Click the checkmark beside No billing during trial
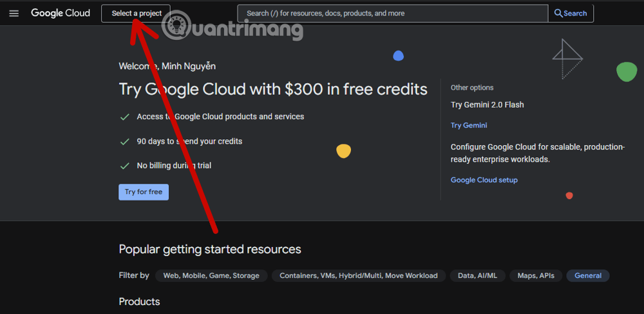This screenshot has width=644, height=314. [x=125, y=166]
